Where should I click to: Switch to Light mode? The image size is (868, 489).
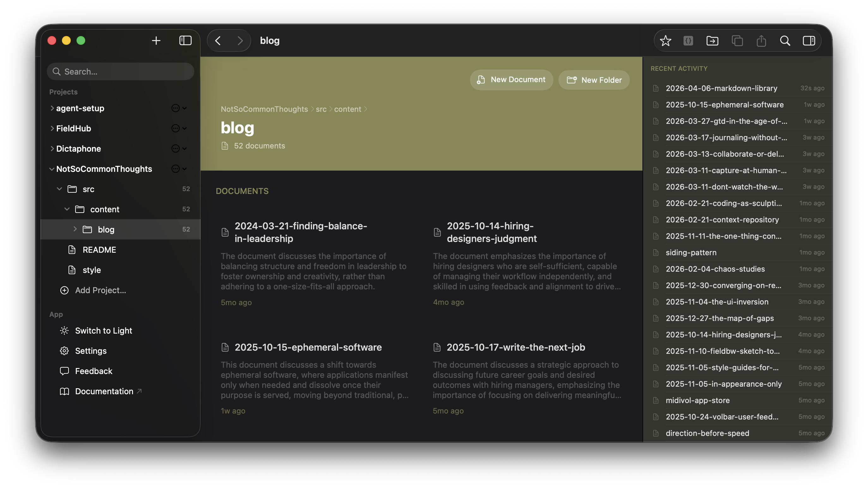[x=103, y=331]
